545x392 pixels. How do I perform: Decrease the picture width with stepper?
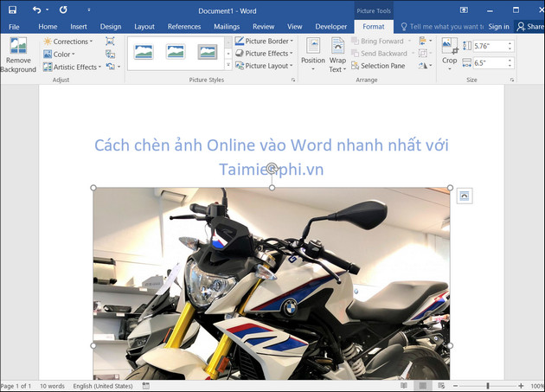[510, 66]
